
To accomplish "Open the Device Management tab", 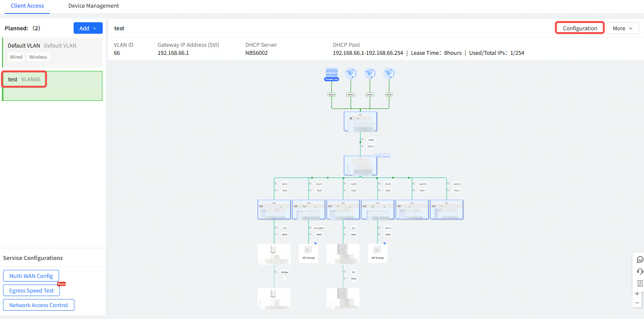I will (94, 6).
